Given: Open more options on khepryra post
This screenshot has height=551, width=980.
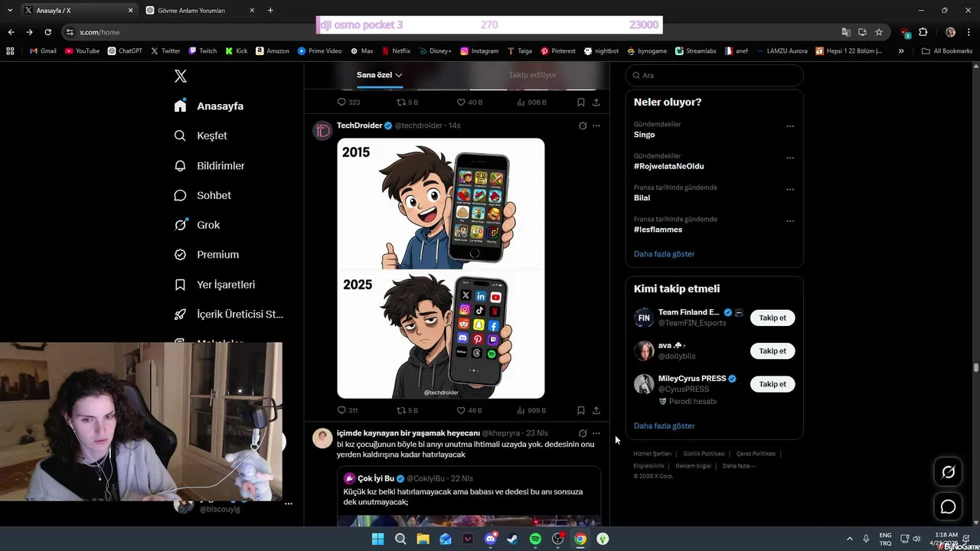Looking at the screenshot, I should [x=596, y=433].
